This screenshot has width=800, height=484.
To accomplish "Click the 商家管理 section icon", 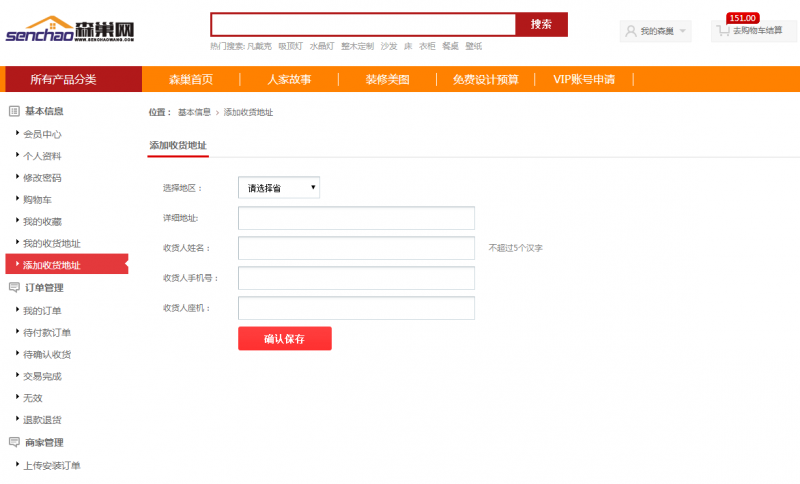I will point(14,442).
